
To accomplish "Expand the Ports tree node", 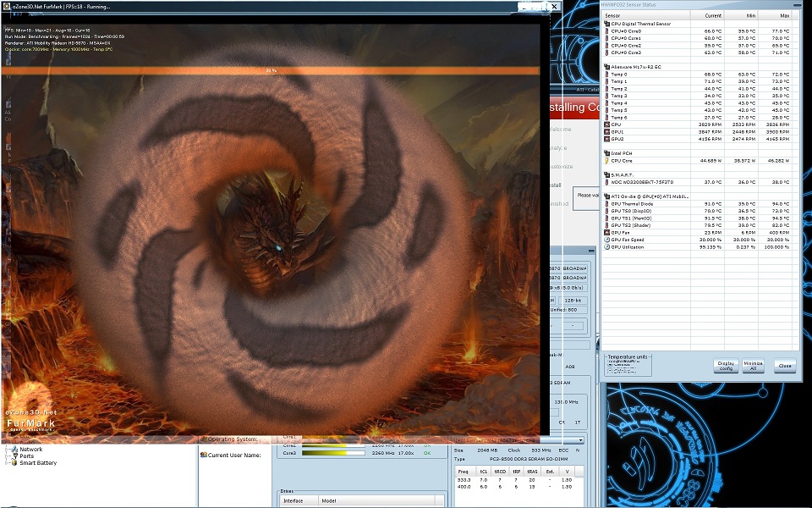I will click(x=7, y=456).
